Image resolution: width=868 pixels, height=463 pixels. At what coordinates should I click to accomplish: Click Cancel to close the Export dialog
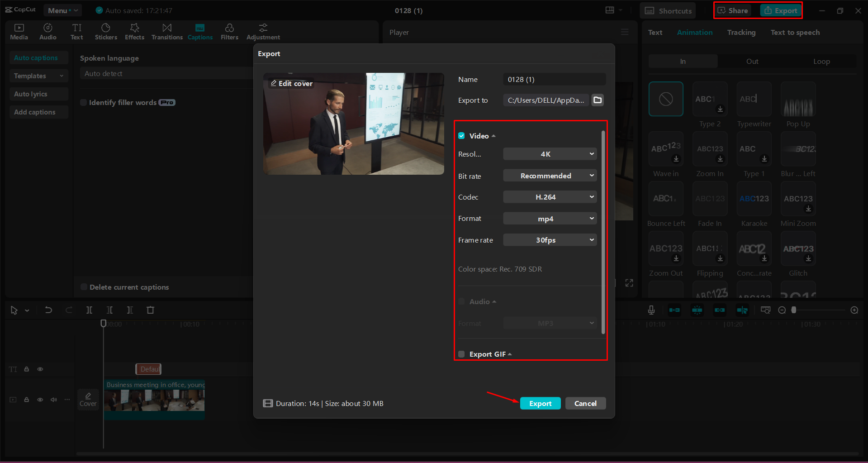tap(585, 403)
